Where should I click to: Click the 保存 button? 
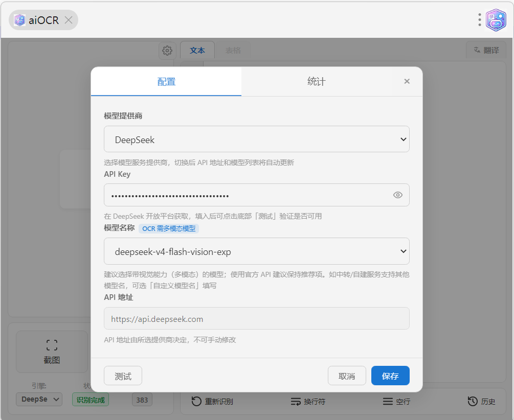(390, 376)
